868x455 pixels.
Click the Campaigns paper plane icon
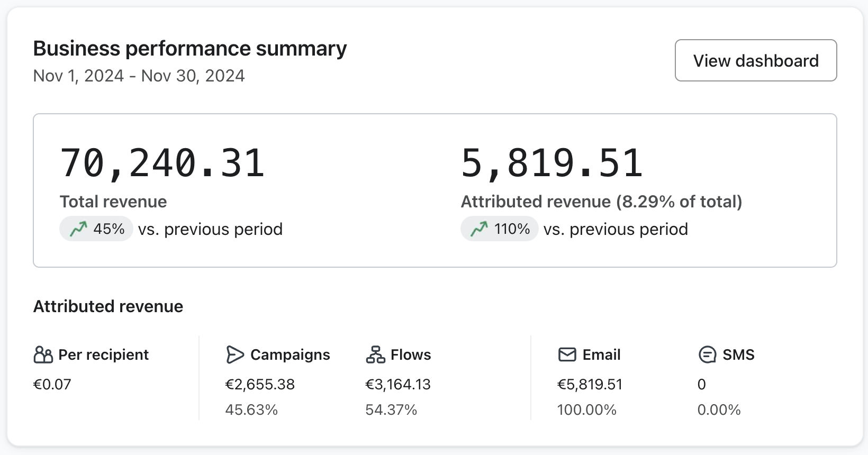(x=234, y=354)
